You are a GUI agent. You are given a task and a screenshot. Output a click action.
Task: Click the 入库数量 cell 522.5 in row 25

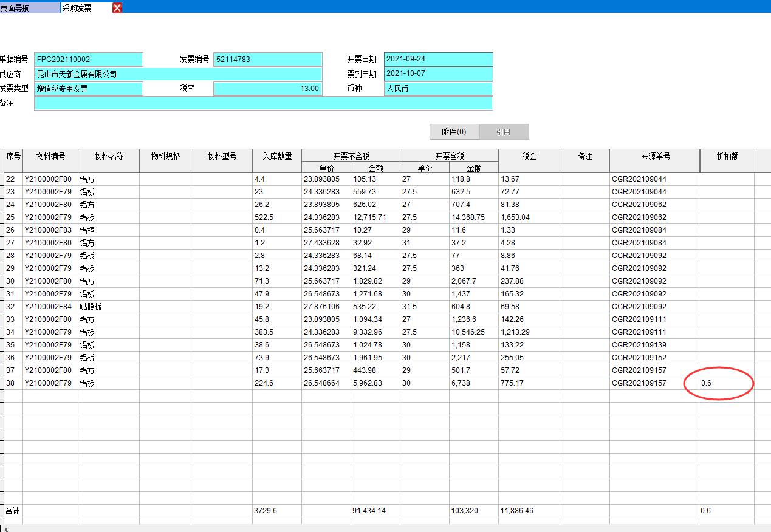[x=276, y=217]
